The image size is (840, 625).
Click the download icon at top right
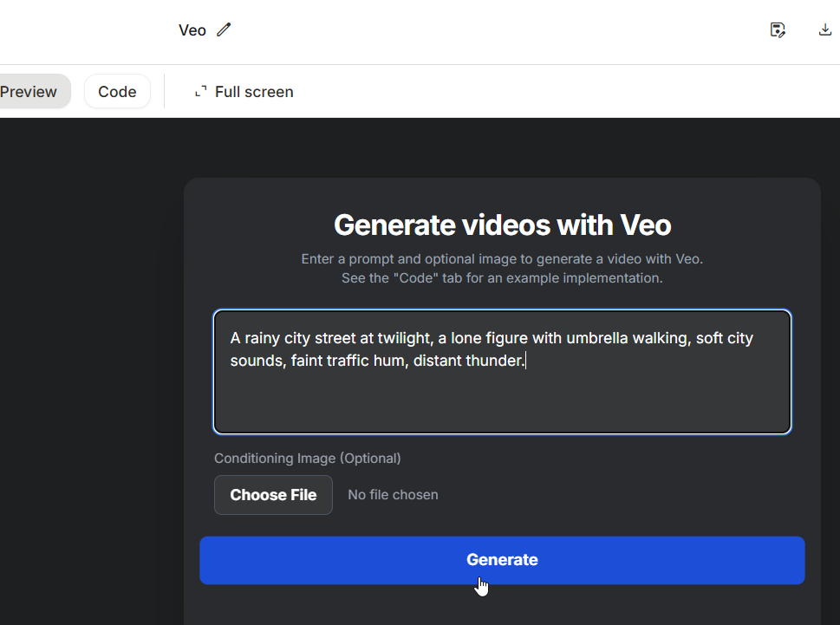pos(824,30)
